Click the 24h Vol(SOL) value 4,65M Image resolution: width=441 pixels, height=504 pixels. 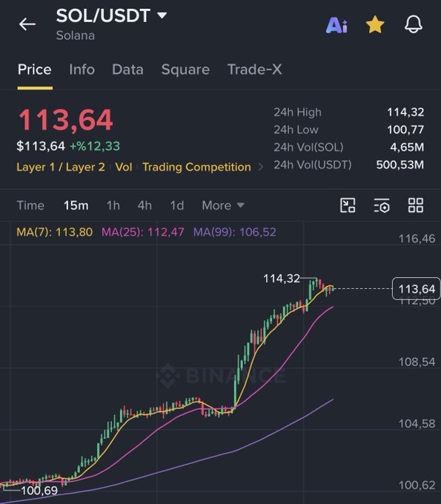point(407,147)
